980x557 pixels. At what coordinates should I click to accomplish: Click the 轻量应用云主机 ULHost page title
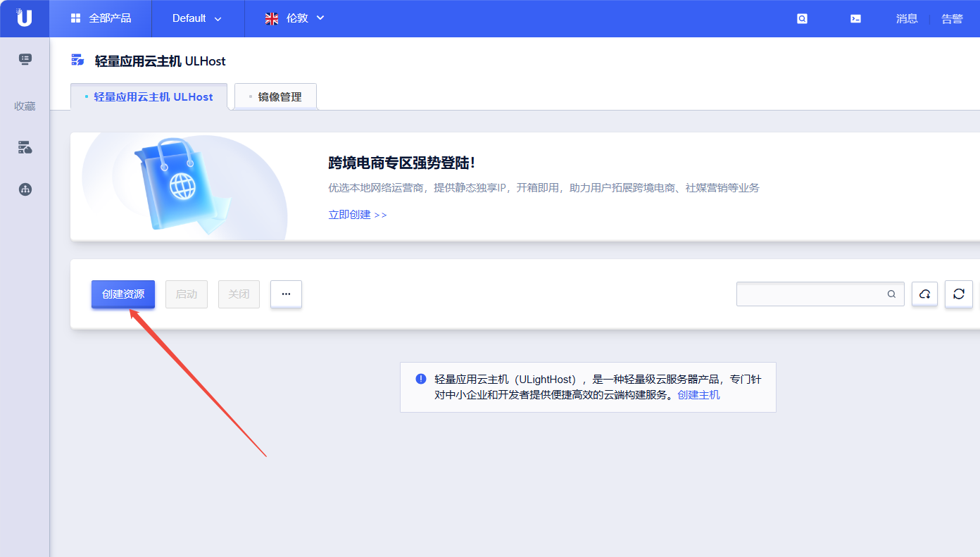[x=161, y=61]
